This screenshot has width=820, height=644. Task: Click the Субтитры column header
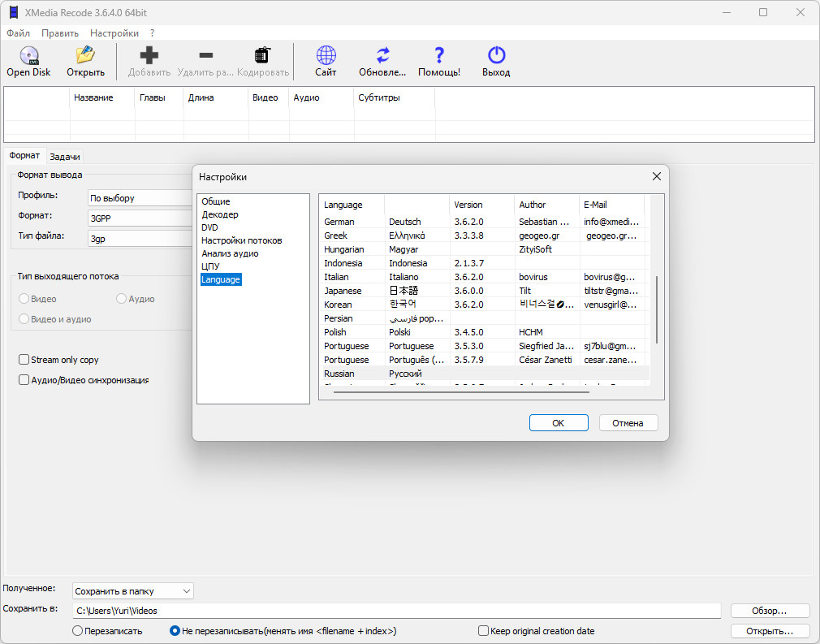(x=395, y=97)
